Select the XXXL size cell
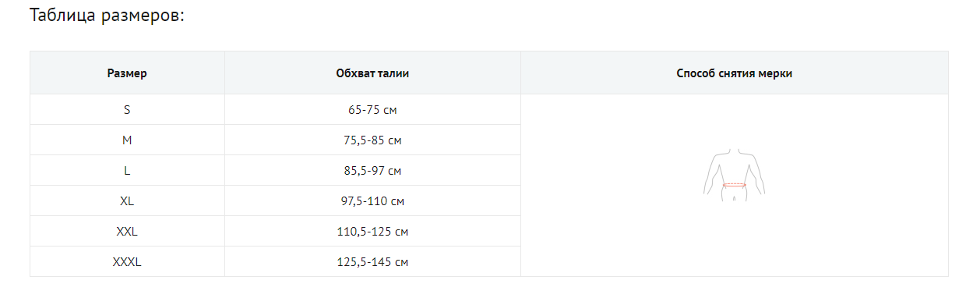The width and height of the screenshot is (980, 298). tap(127, 262)
